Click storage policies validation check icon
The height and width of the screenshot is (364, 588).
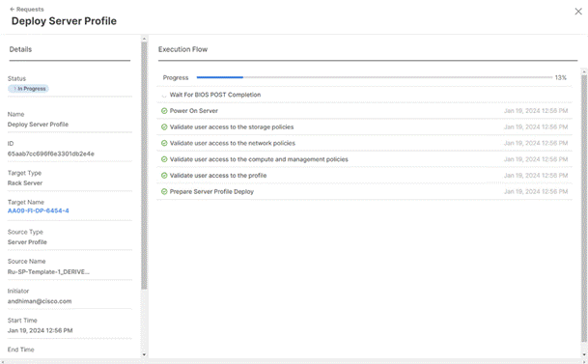pyautogui.click(x=164, y=127)
